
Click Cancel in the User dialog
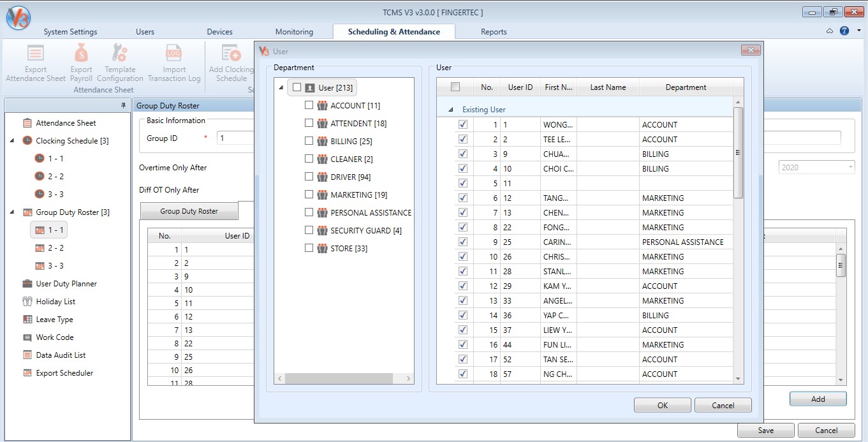tap(723, 405)
